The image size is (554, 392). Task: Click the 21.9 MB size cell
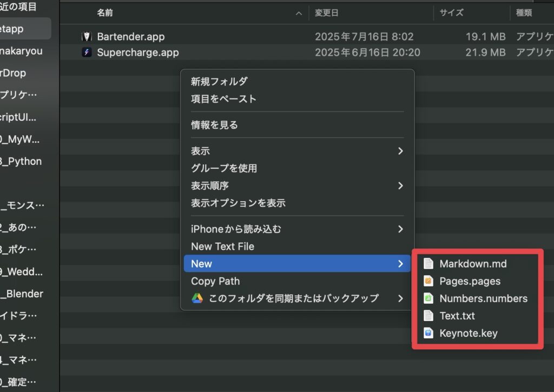[485, 52]
